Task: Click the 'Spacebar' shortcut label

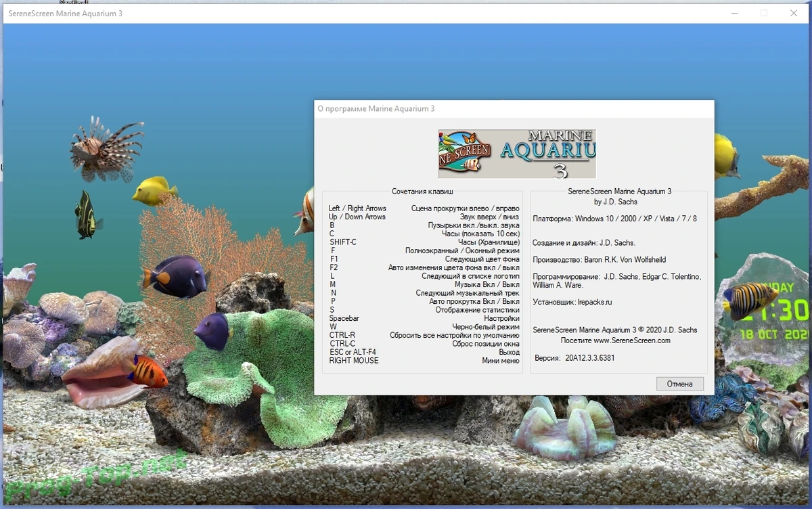Action: point(344,318)
